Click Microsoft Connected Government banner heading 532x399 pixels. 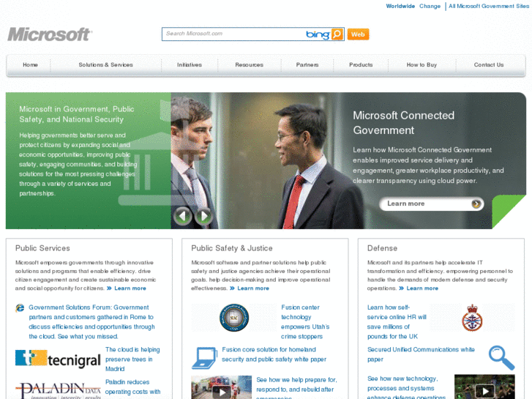(x=403, y=123)
